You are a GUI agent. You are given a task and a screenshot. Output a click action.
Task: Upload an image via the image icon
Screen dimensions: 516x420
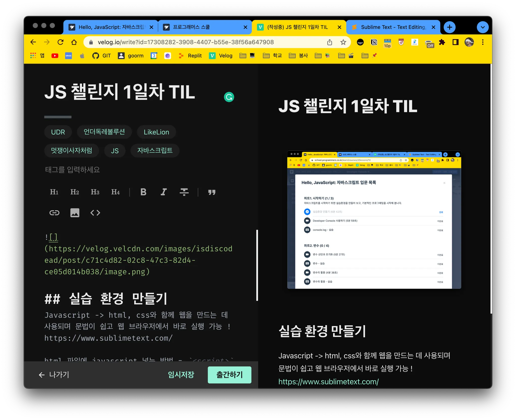(x=75, y=213)
